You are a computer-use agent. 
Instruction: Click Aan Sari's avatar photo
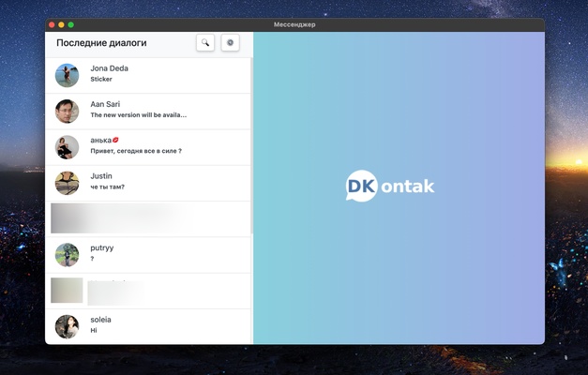coord(68,112)
